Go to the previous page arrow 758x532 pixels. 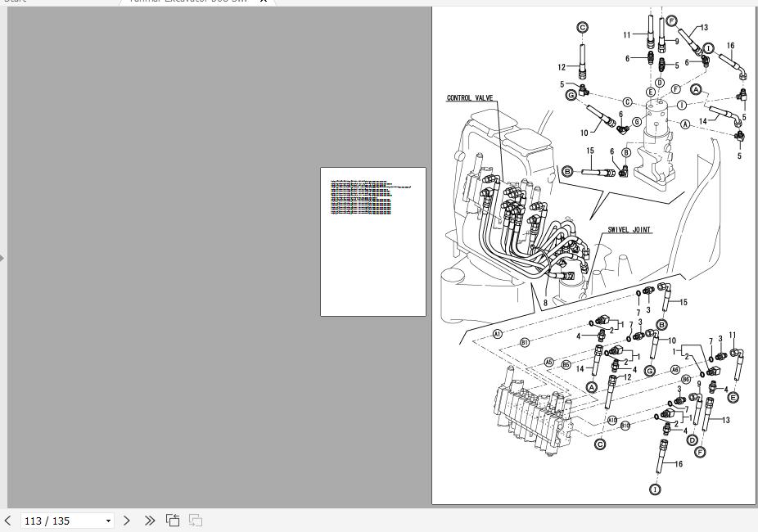pos(8,521)
